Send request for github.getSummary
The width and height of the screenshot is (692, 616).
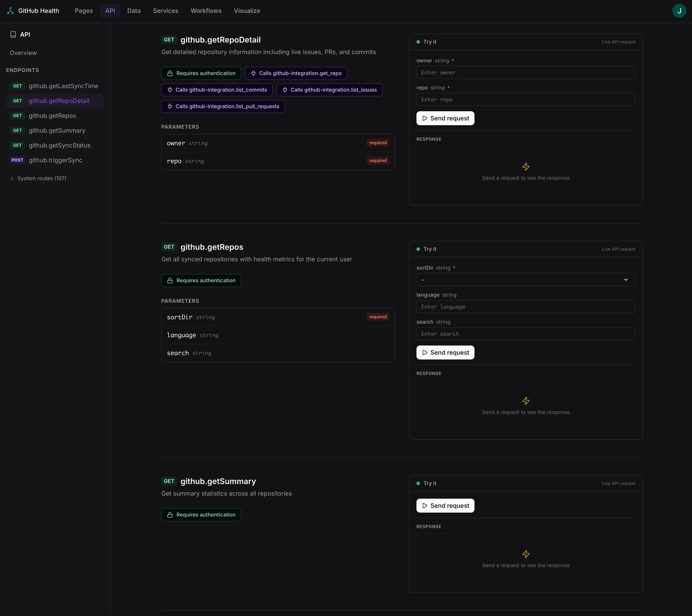(x=445, y=506)
